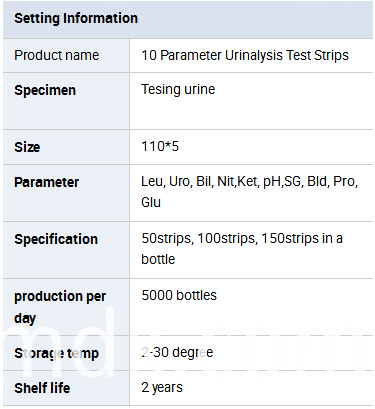Viewport: 375px width, 409px height.
Task: Click the 2-30 degree value
Action: [177, 353]
